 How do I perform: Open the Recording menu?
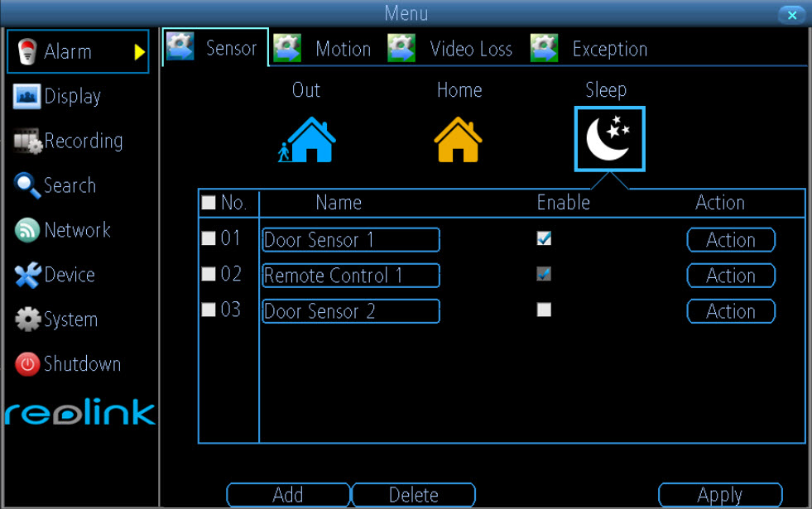[x=84, y=141]
